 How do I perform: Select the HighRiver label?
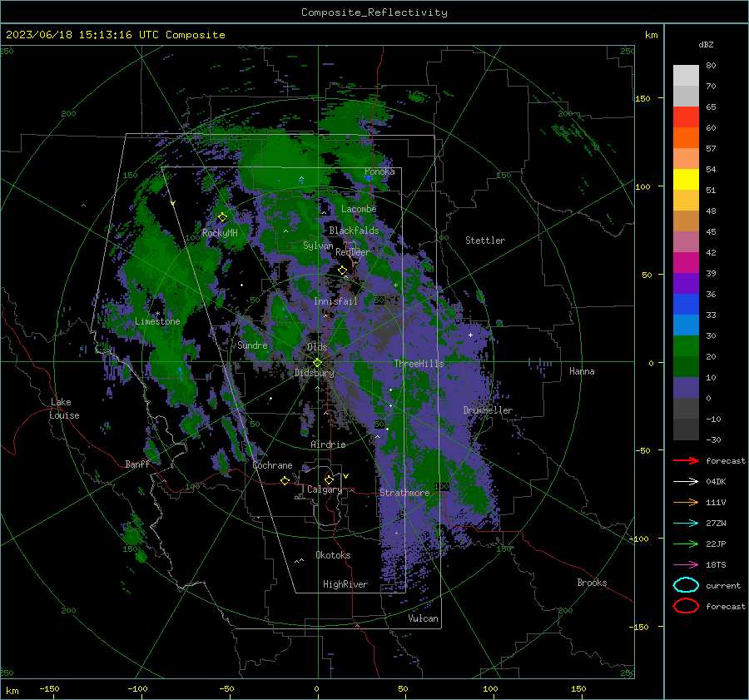coord(345,584)
